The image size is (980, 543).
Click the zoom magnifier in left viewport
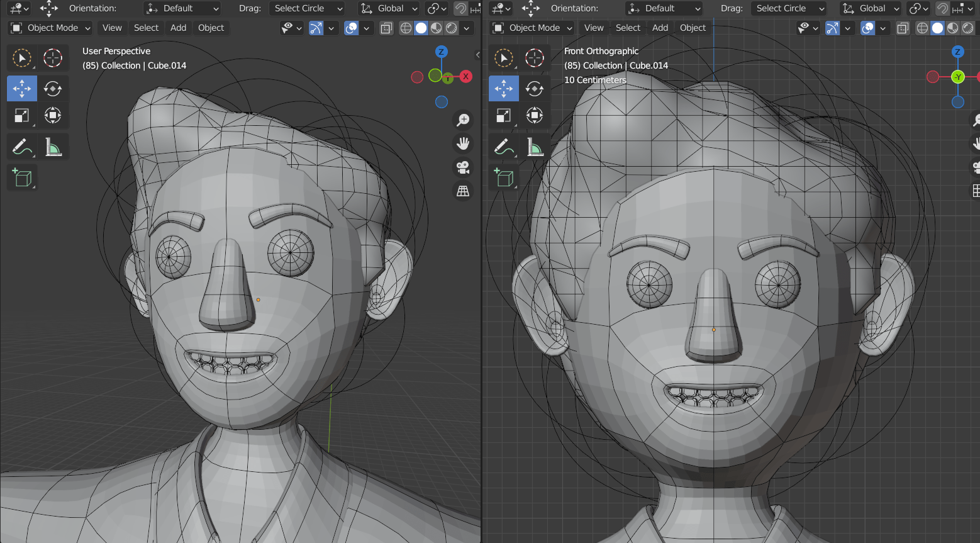[x=463, y=120]
